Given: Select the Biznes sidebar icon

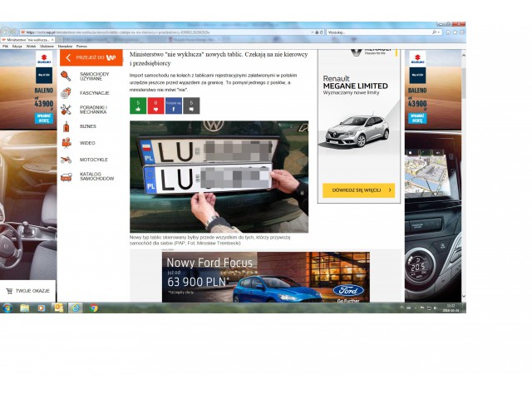Looking at the screenshot, I should click(x=66, y=126).
